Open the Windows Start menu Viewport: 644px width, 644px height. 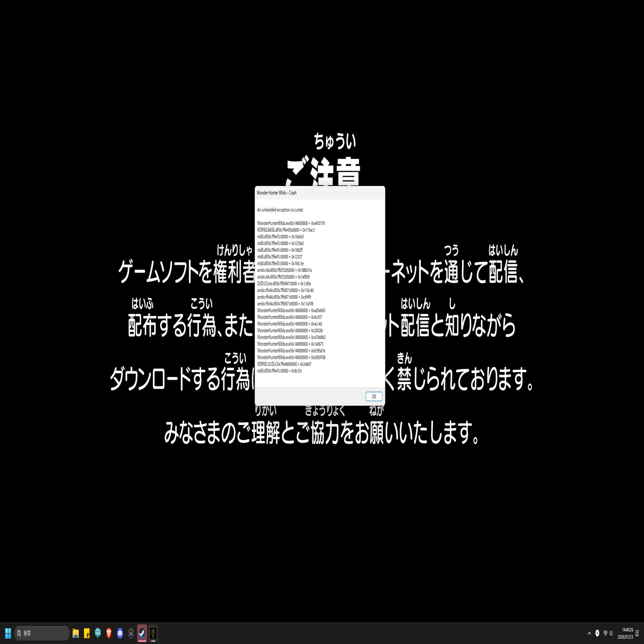click(8, 633)
